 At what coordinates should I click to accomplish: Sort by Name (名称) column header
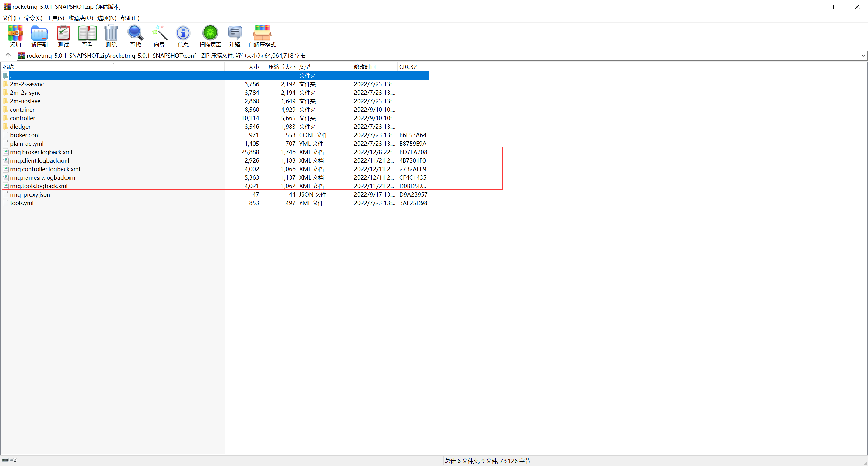point(8,67)
